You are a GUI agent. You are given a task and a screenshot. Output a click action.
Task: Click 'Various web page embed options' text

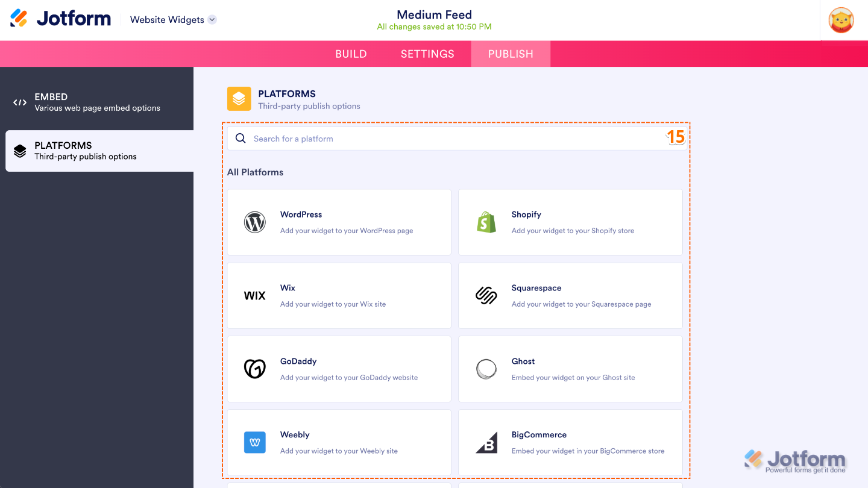point(98,108)
